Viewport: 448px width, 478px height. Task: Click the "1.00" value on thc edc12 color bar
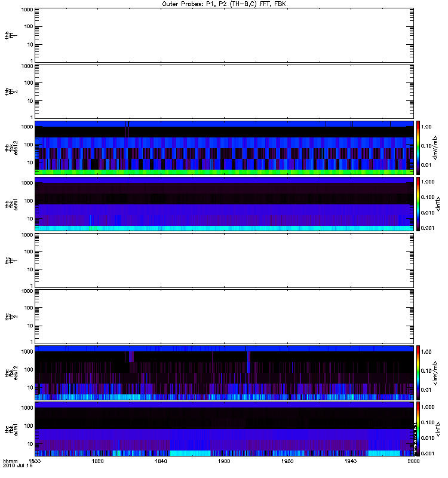pyautogui.click(x=426, y=352)
